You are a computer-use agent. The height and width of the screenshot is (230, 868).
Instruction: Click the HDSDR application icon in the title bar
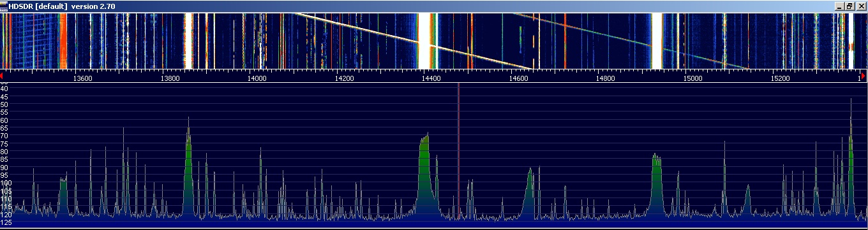pyautogui.click(x=4, y=6)
